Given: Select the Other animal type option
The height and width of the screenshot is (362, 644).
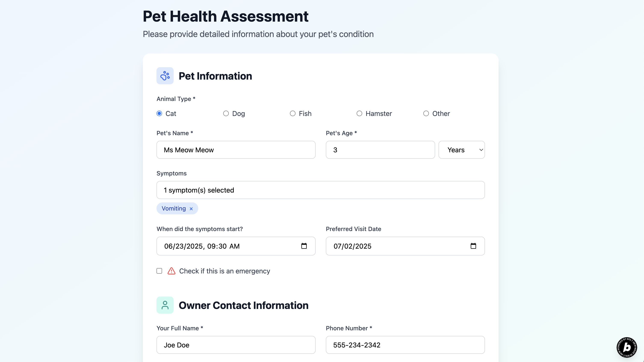Looking at the screenshot, I should point(426,113).
